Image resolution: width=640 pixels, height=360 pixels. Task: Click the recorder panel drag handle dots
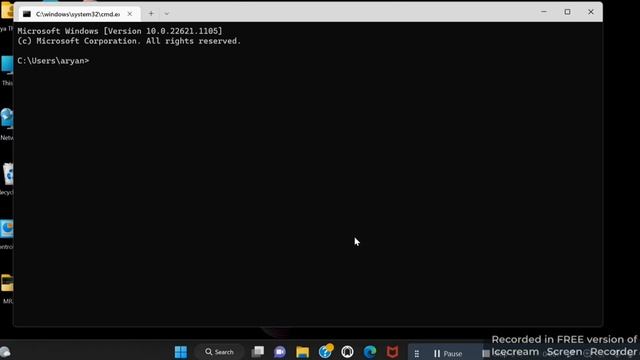click(417, 353)
